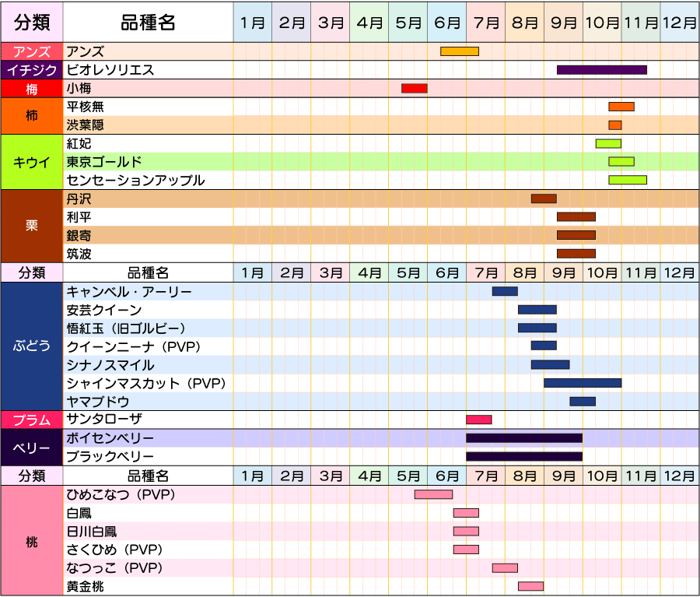700x597 pixels.
Task: Click the 東京ゴールド variety name
Action: click(104, 161)
